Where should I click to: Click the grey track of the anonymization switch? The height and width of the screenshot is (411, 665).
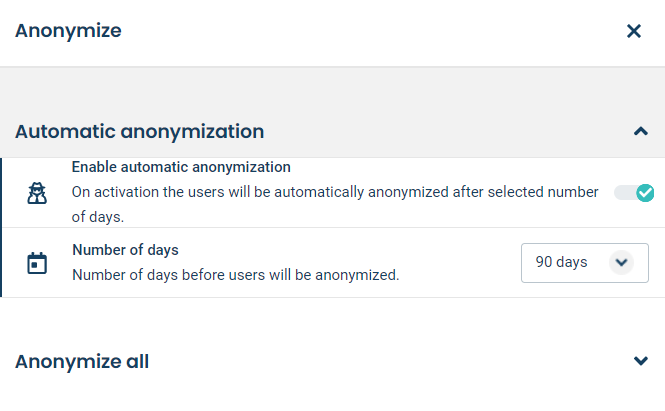coord(625,193)
